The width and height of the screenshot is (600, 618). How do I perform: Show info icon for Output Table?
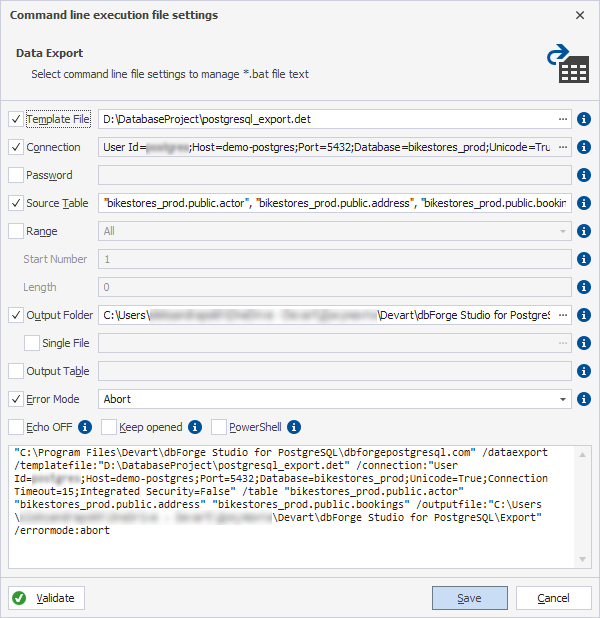pos(583,371)
